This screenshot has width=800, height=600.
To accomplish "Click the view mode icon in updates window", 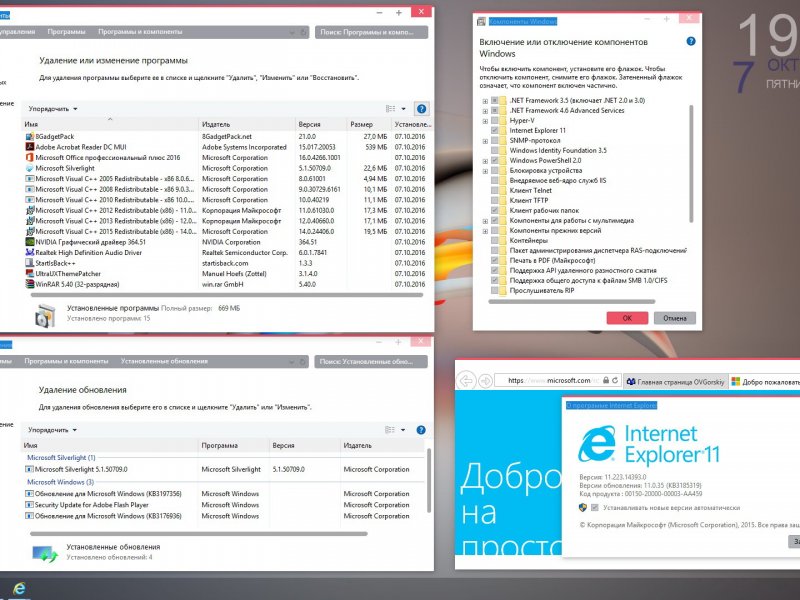I will point(390,430).
